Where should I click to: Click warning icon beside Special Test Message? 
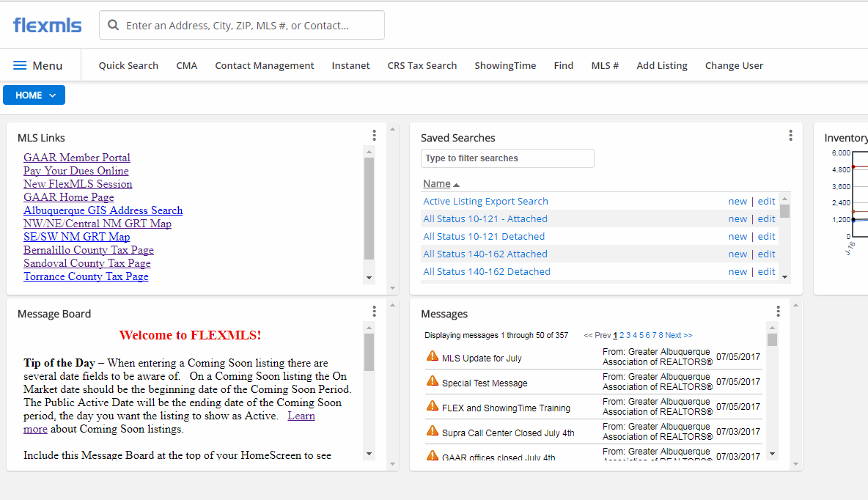click(x=433, y=381)
